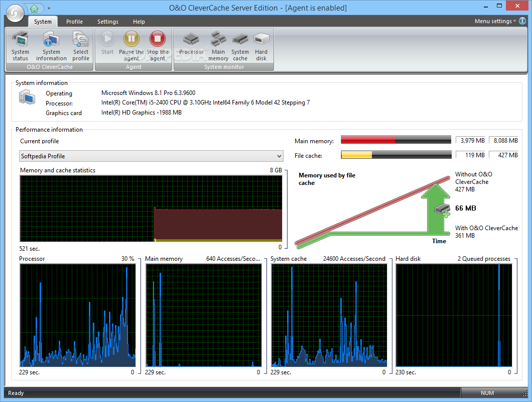This screenshot has width=532, height=402.
Task: Click the '230 sec.' label under Hard disk
Action: click(x=406, y=372)
